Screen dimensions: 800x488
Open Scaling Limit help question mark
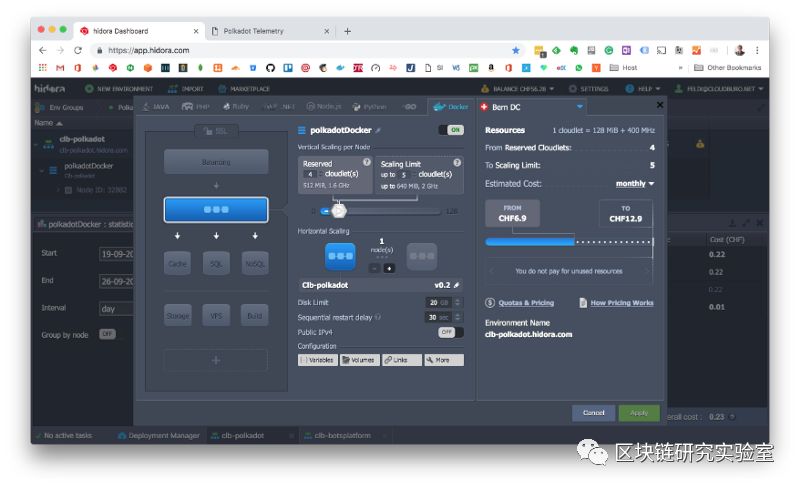(457, 162)
